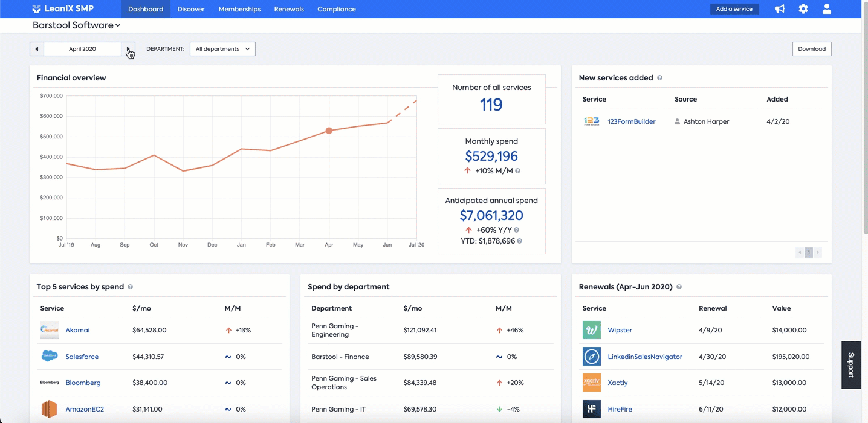The width and height of the screenshot is (868, 423).
Task: Open the Renewals tab
Action: pyautogui.click(x=289, y=9)
